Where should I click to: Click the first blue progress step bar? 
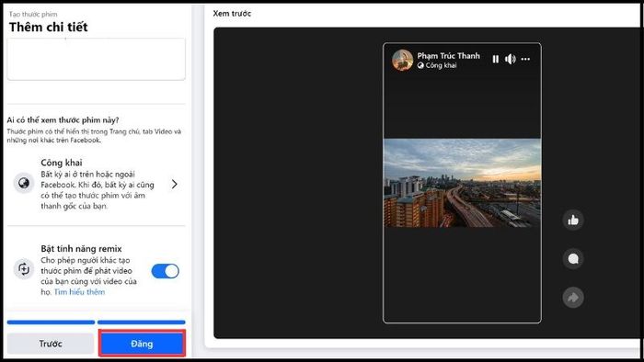51,322
